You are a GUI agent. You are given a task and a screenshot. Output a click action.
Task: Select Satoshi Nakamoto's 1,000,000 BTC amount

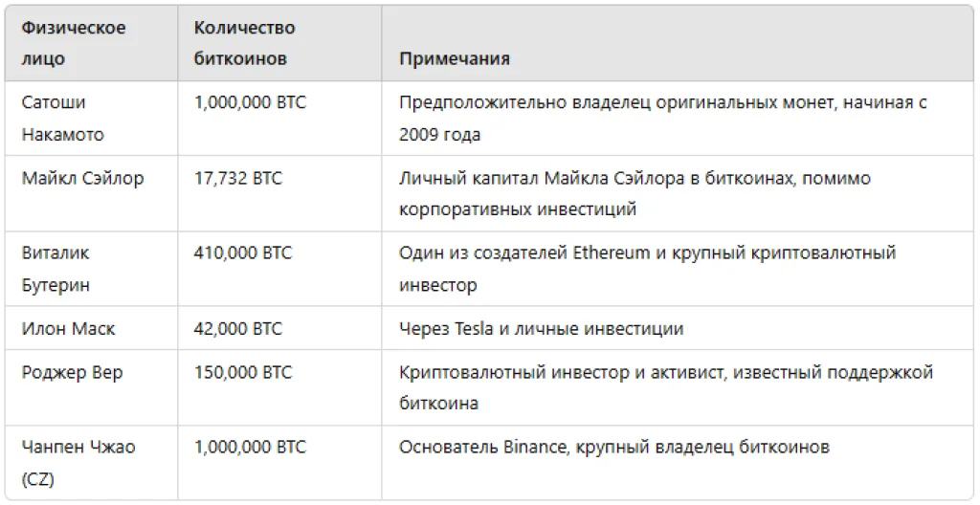point(250,102)
